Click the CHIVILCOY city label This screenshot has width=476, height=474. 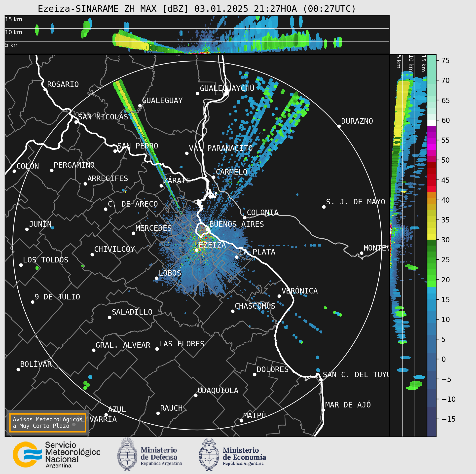(114, 249)
